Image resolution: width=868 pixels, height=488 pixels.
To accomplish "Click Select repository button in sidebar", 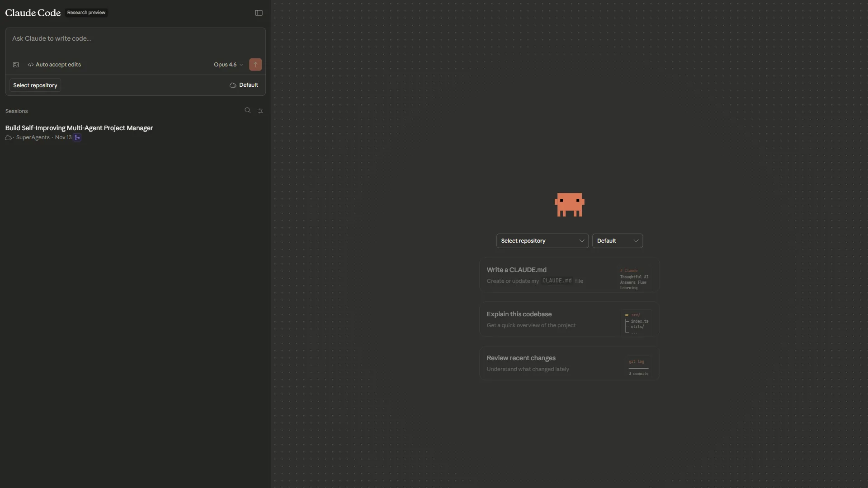I will pyautogui.click(x=35, y=85).
